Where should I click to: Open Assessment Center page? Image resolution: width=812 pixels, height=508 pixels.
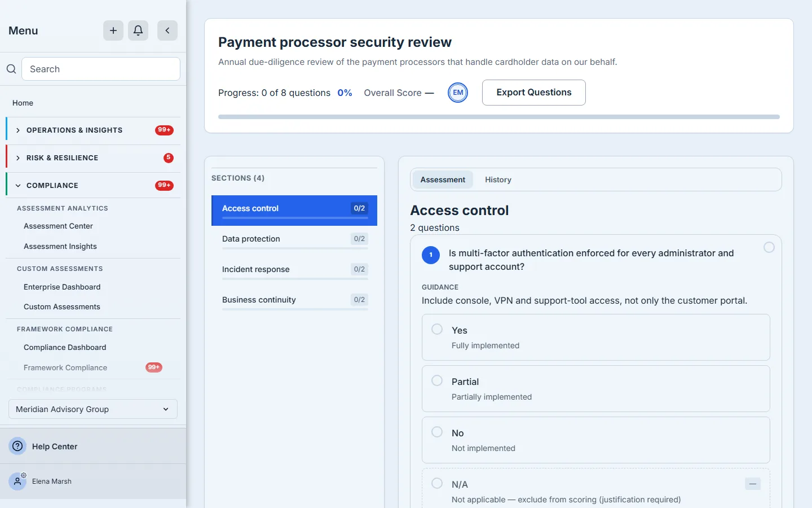[x=58, y=226]
